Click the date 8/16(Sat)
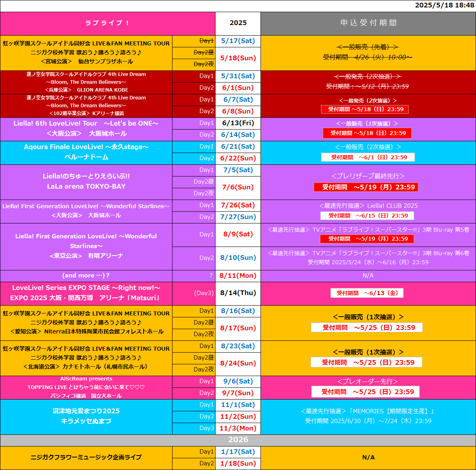This screenshot has width=476, height=470. click(238, 311)
